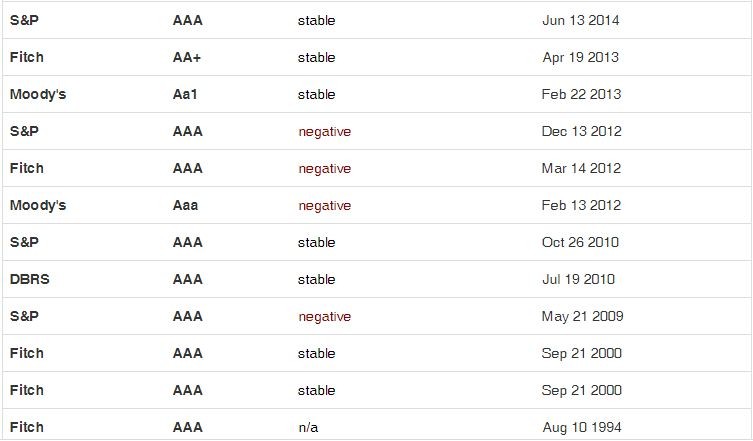
Task: Click the Jun 13 2014 date cell
Action: (x=581, y=20)
